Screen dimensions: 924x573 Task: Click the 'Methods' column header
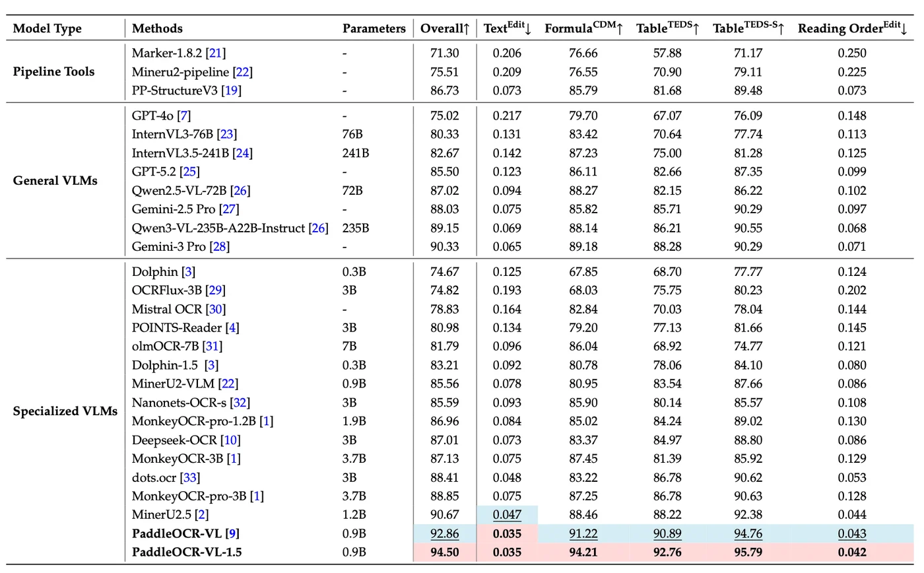158,28
